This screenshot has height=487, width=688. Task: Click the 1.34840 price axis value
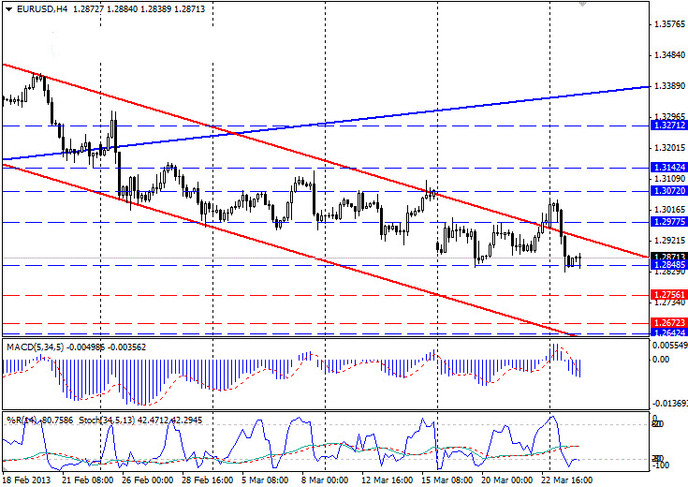[669, 55]
